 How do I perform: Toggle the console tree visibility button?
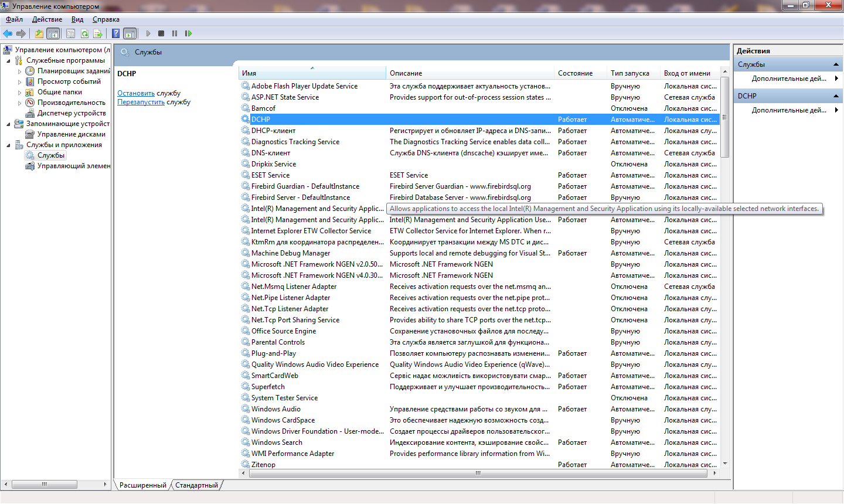tap(53, 33)
